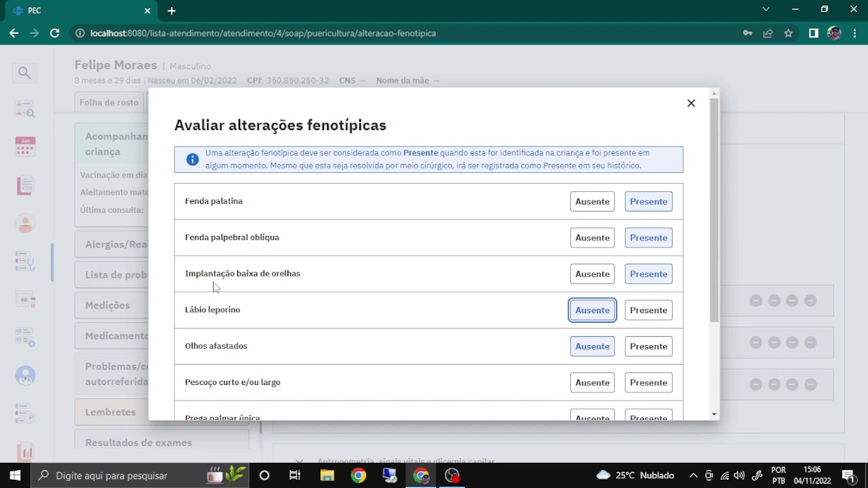868x488 pixels.
Task: Click the POR PTB language indicator
Action: [x=778, y=475]
